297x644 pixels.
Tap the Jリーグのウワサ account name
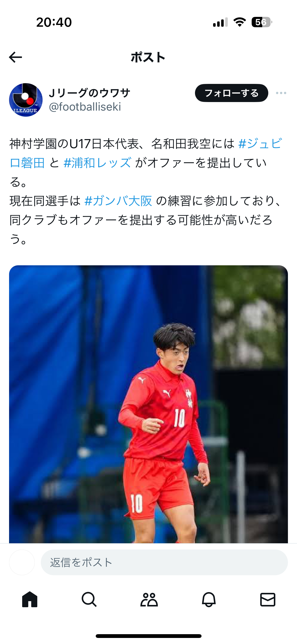pos(89,93)
